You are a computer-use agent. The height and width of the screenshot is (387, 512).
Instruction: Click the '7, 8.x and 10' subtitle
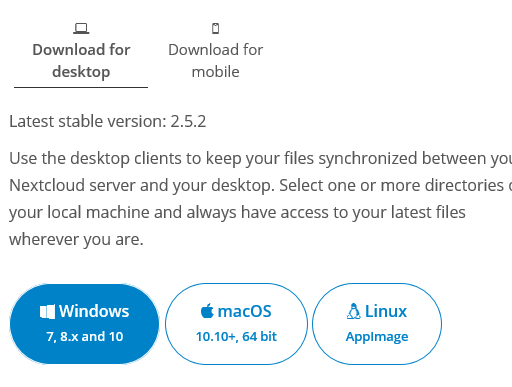point(85,337)
